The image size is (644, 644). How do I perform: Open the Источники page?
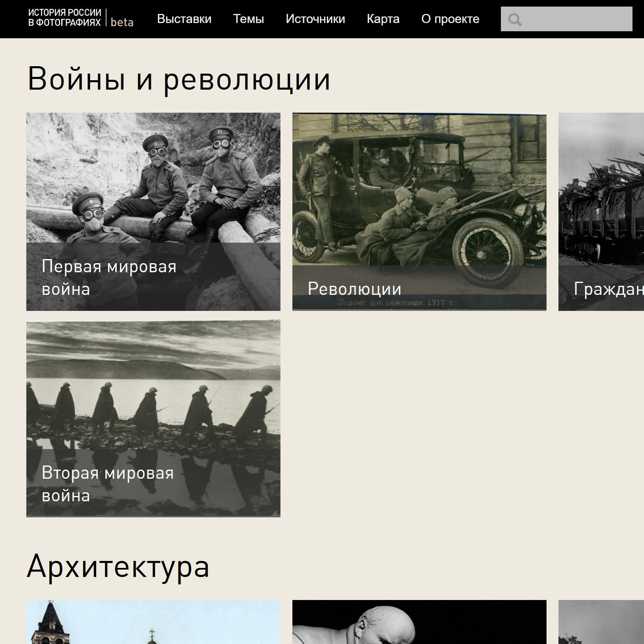click(315, 19)
